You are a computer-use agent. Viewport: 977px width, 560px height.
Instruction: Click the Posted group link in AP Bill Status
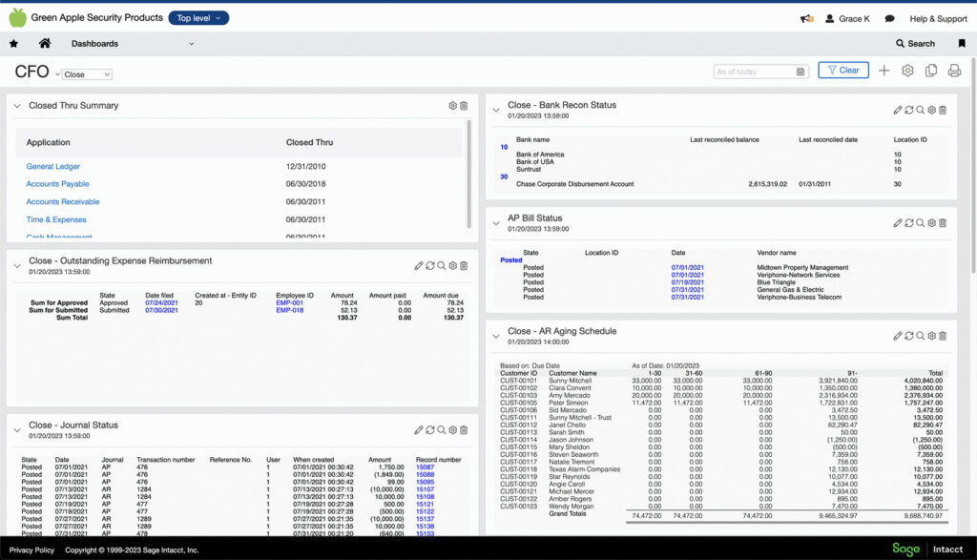[x=511, y=260]
